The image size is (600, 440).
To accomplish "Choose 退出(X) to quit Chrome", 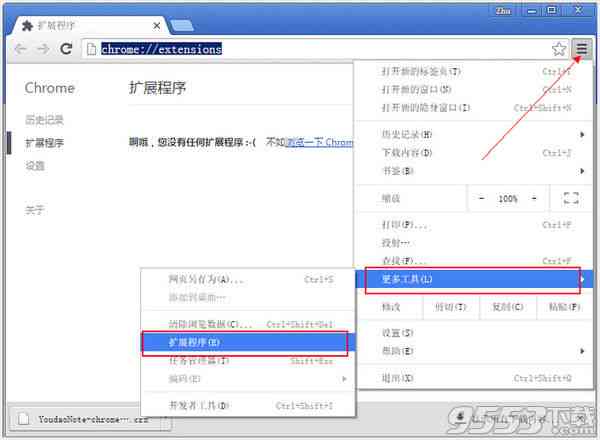I will point(474,378).
